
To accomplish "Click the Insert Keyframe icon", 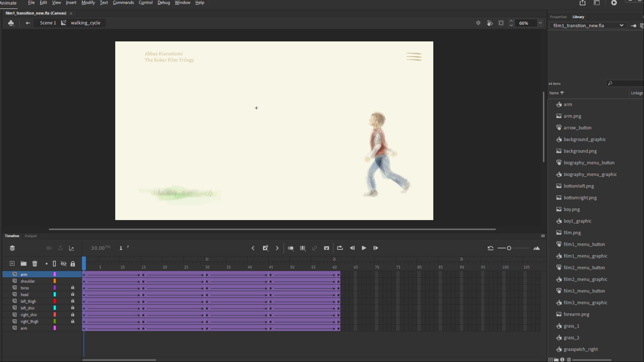I will click(265, 248).
